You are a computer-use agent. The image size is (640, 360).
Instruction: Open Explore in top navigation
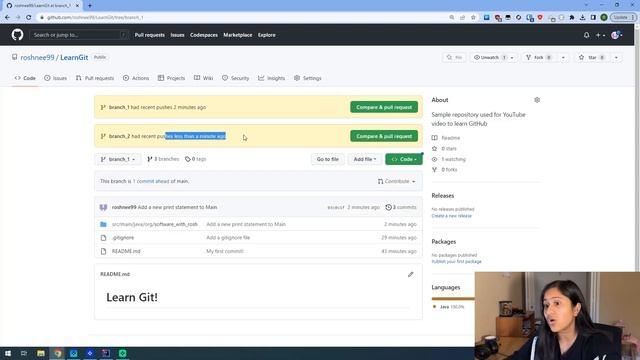point(267,35)
